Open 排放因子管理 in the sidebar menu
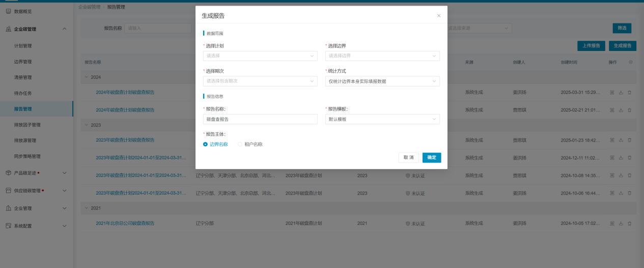The width and height of the screenshot is (644, 268). coord(27,125)
